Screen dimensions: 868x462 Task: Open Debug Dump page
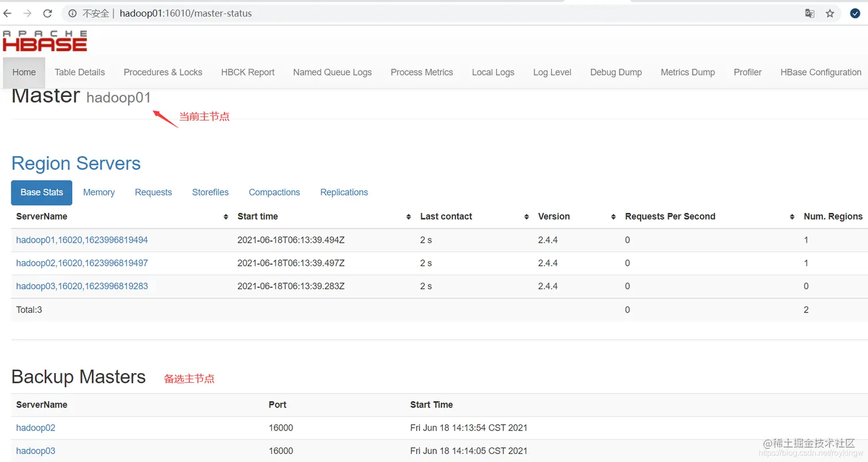click(616, 72)
